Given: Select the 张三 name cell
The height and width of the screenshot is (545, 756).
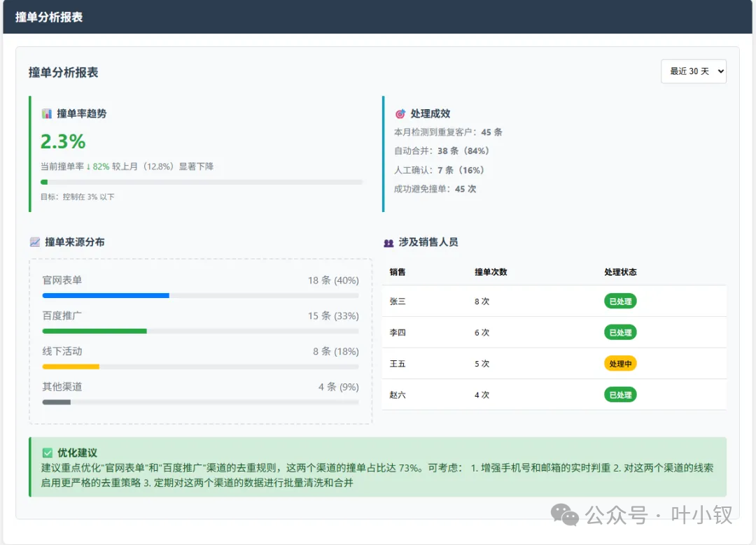Looking at the screenshot, I should coord(398,301).
